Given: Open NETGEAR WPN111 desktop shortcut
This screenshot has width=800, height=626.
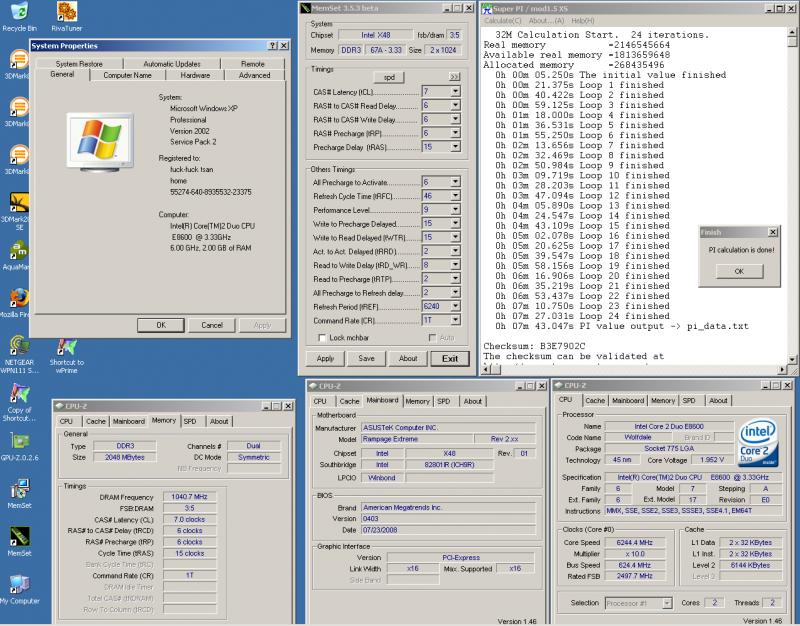Looking at the screenshot, I should [18, 355].
